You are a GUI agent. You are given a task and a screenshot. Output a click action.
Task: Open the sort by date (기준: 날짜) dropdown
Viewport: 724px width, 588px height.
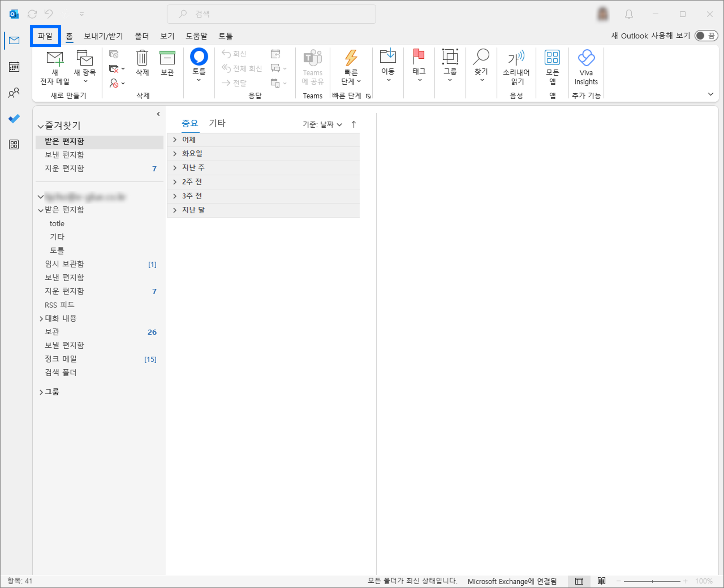point(322,124)
